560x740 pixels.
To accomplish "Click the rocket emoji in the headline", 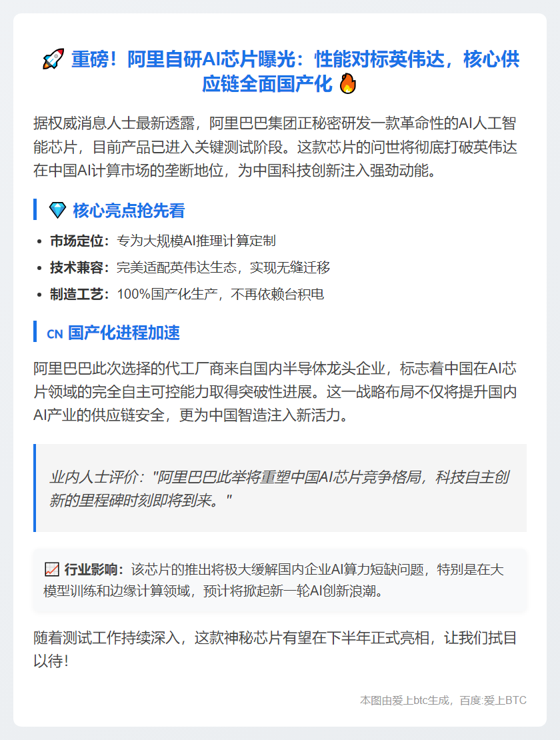I will pyautogui.click(x=53, y=59).
